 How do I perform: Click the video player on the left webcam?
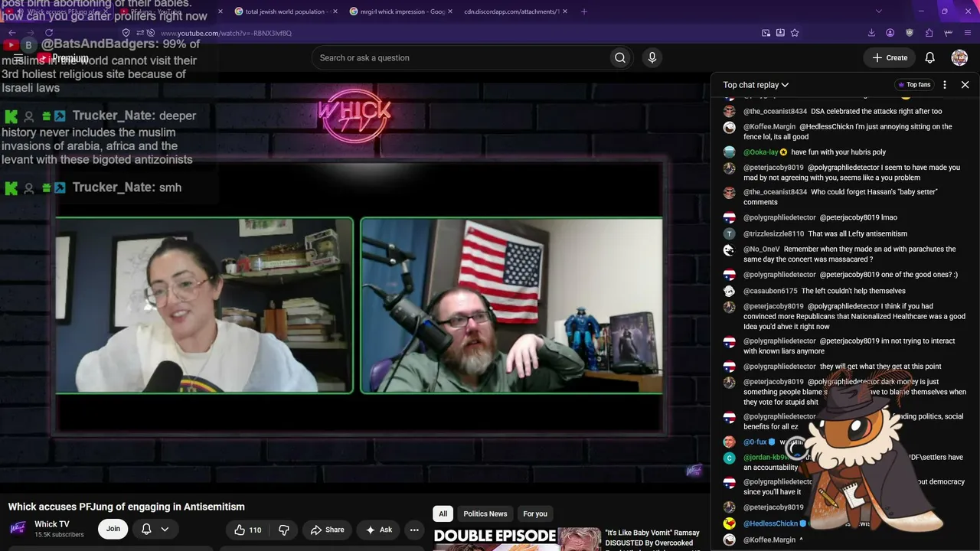click(x=204, y=306)
